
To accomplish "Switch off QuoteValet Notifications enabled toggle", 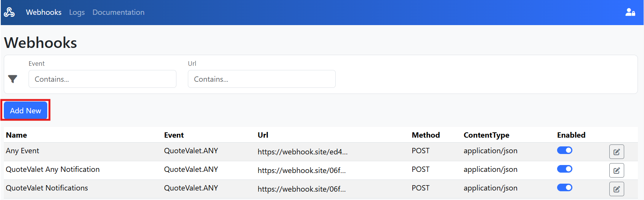I will (x=564, y=188).
